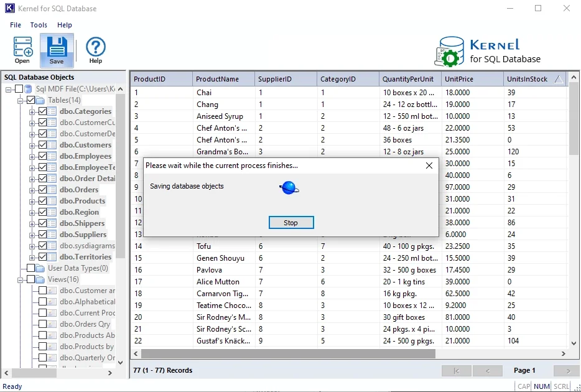Select the Aniseed Syrup product cell
Viewport: 581px width, 392px height.
pos(224,116)
